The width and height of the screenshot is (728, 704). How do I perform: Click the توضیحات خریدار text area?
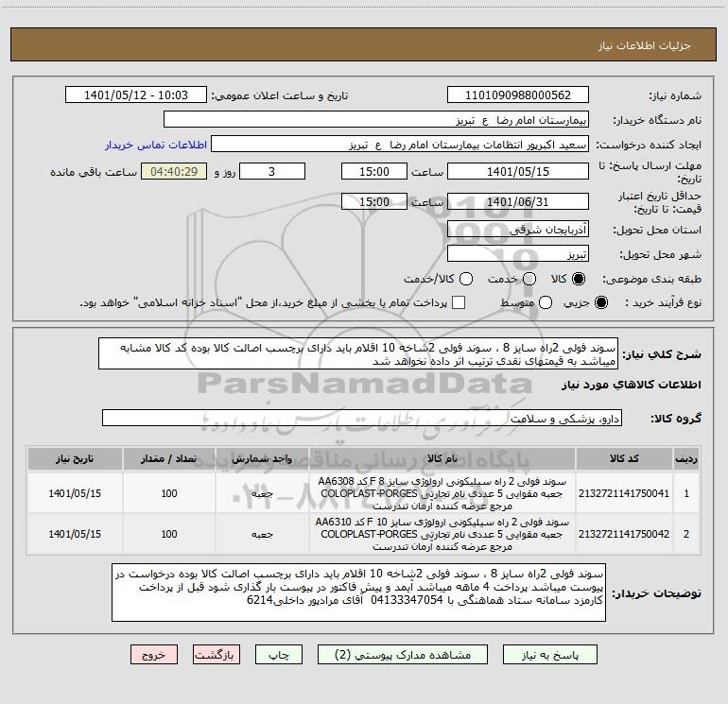point(358,592)
